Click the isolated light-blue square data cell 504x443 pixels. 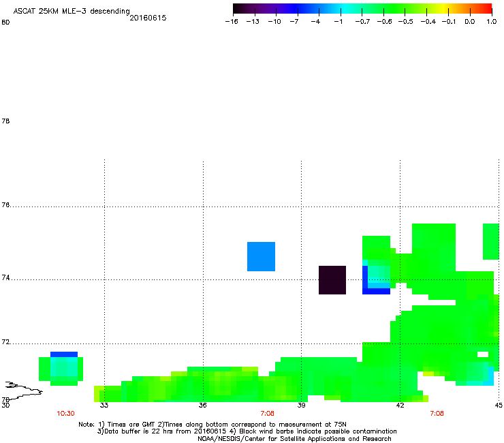[261, 256]
